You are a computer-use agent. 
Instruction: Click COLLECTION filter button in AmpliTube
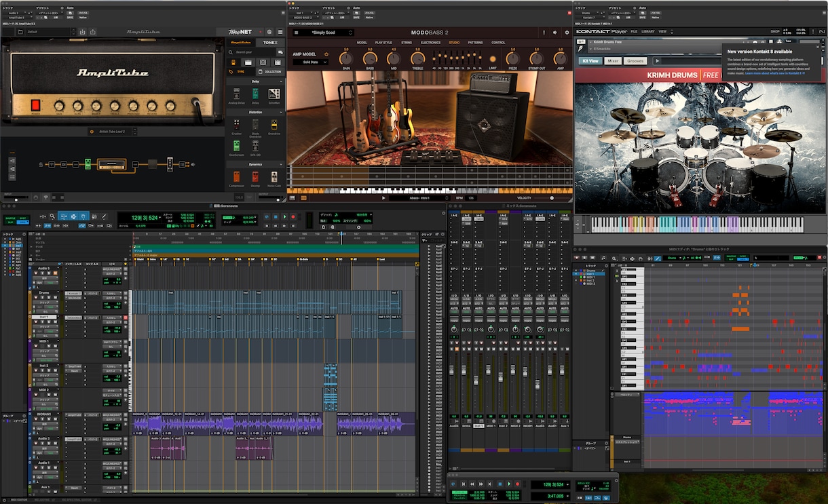[270, 71]
